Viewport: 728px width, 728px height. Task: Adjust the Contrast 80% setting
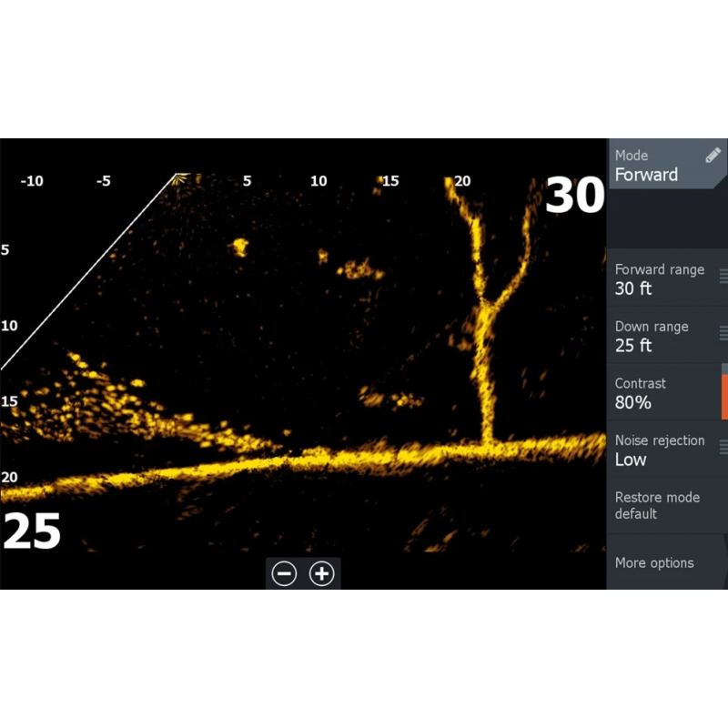(x=667, y=392)
